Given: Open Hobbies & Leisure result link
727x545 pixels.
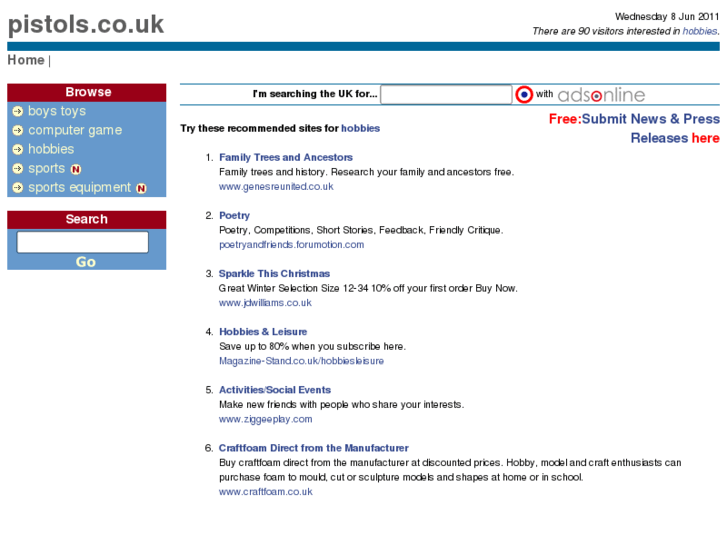Looking at the screenshot, I should click(x=263, y=332).
